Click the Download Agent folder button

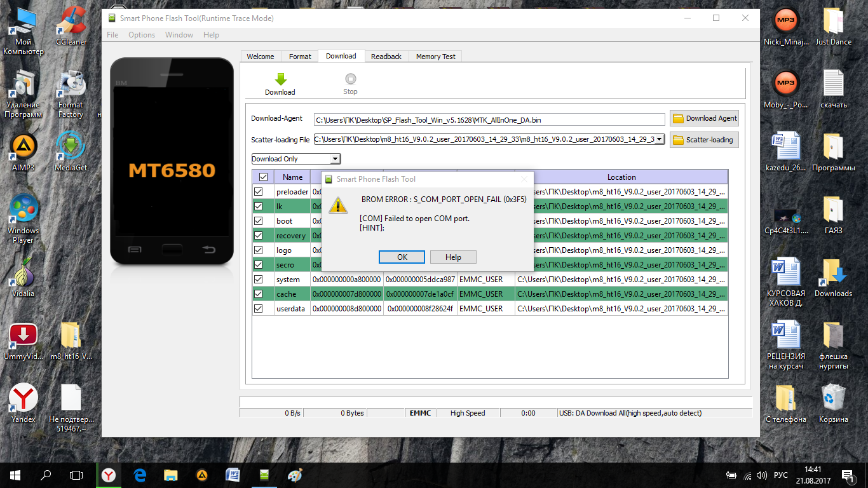tap(704, 118)
